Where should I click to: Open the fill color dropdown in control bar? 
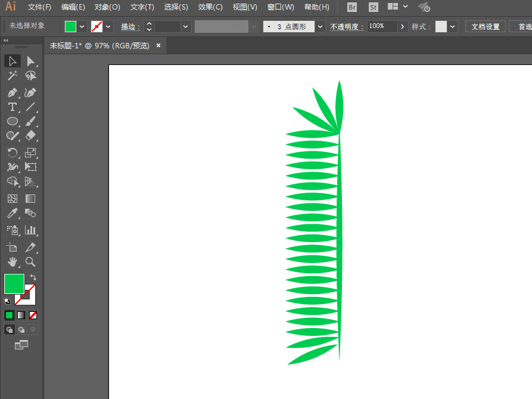tap(82, 27)
